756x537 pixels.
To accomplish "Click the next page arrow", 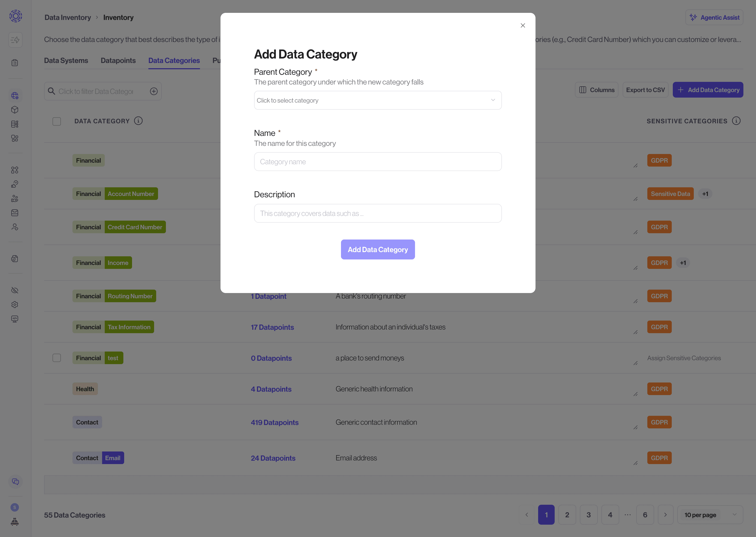I will coord(665,515).
